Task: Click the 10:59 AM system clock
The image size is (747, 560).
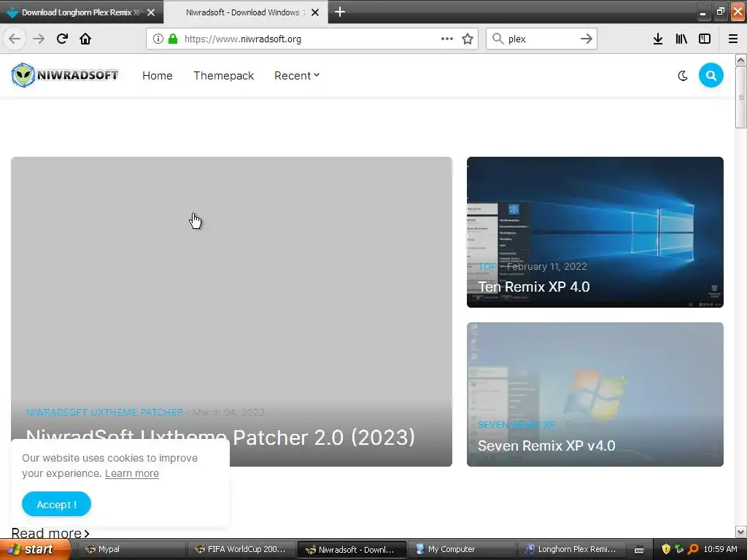Action: [x=720, y=549]
